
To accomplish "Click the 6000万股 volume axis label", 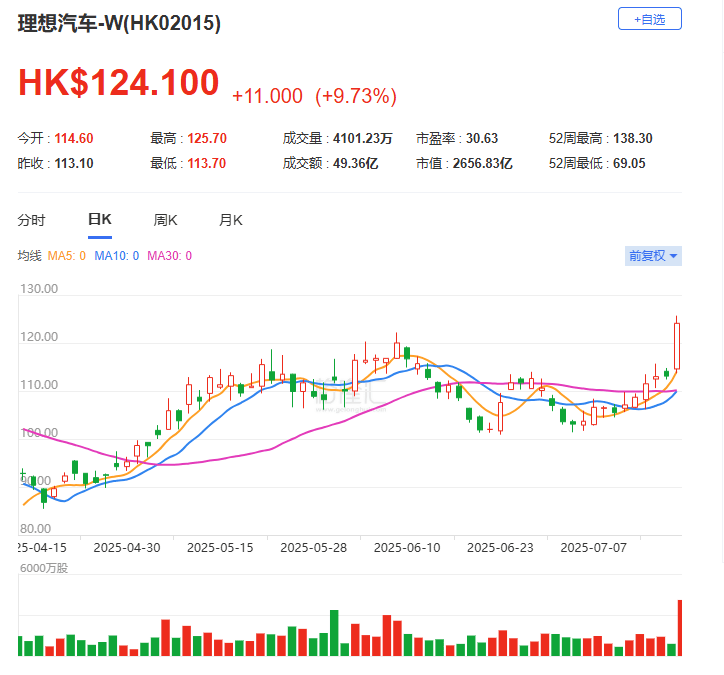I will click(44, 568).
